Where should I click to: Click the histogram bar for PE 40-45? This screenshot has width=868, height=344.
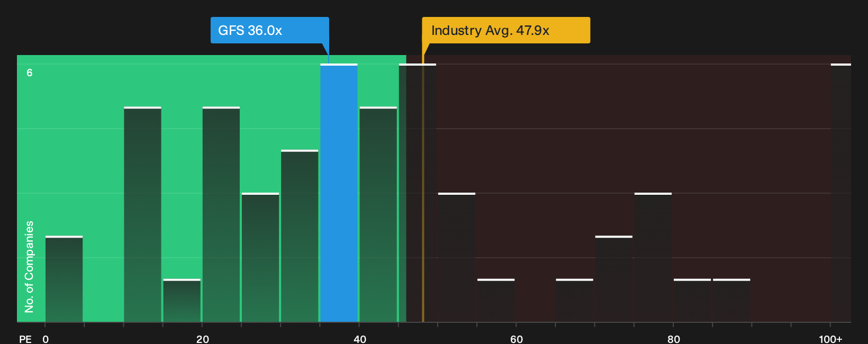click(x=378, y=214)
